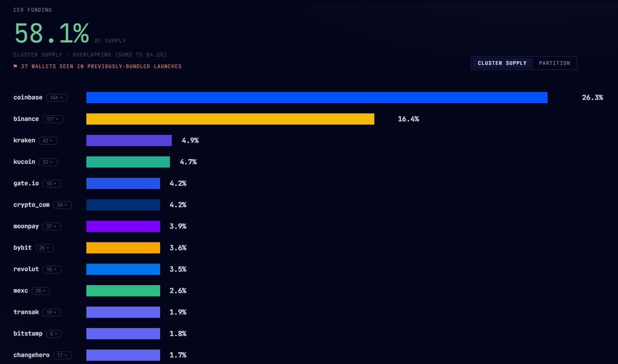Expand the kucoin 32 wallets badge
This screenshot has width=618, height=364.
(48, 162)
